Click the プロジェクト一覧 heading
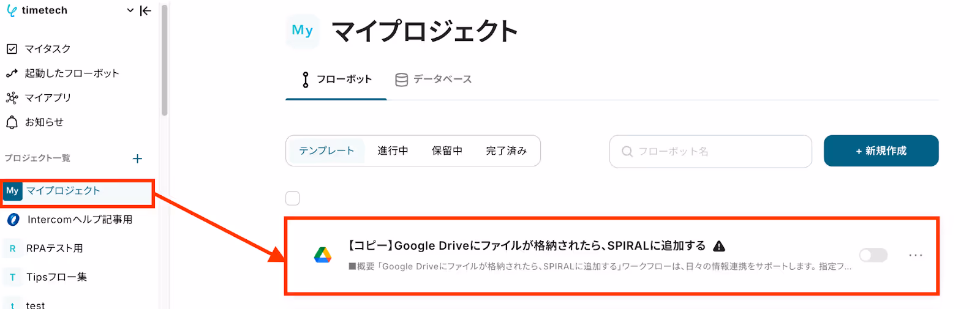980x309 pixels. click(37, 158)
